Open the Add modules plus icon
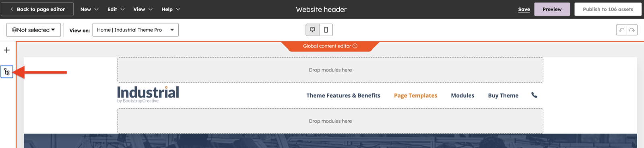The image size is (644, 148). tap(7, 50)
